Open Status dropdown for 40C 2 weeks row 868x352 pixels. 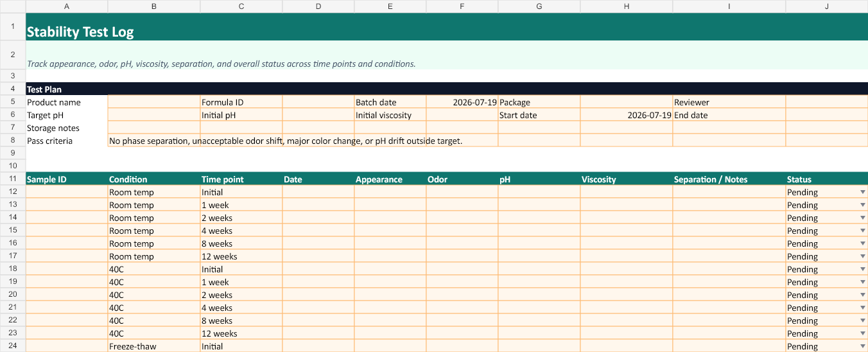[862, 295]
